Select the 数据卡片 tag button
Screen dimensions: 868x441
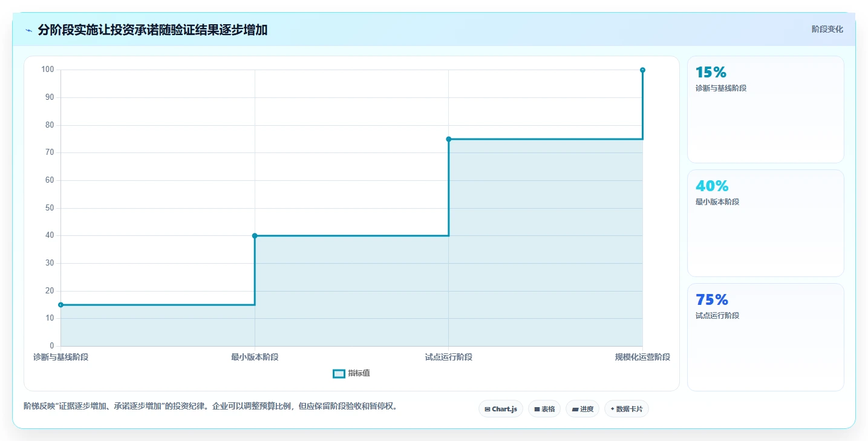tap(627, 409)
